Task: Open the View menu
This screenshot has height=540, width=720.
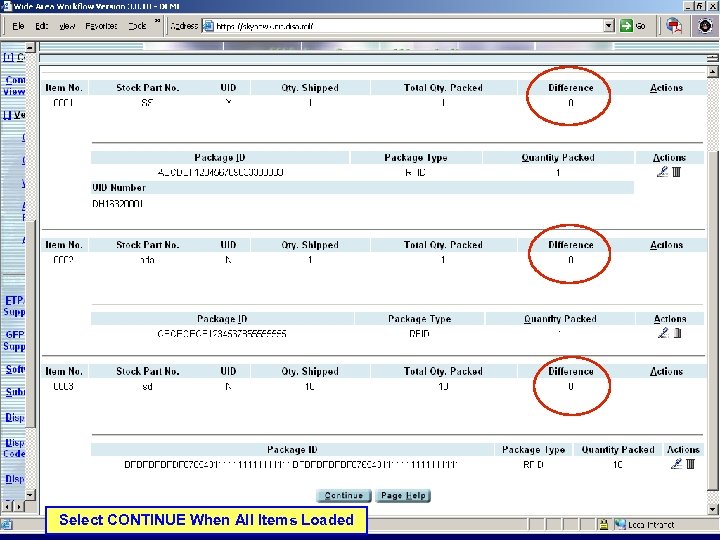Action: click(67, 26)
